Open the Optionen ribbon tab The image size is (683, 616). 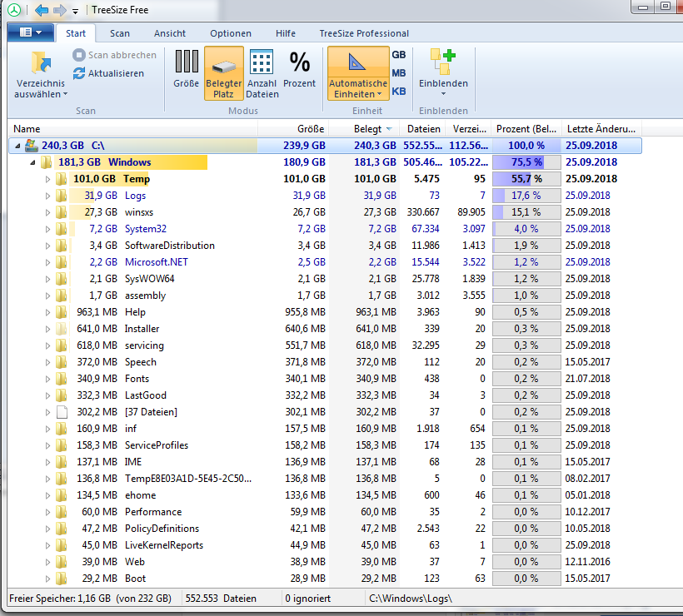click(231, 33)
